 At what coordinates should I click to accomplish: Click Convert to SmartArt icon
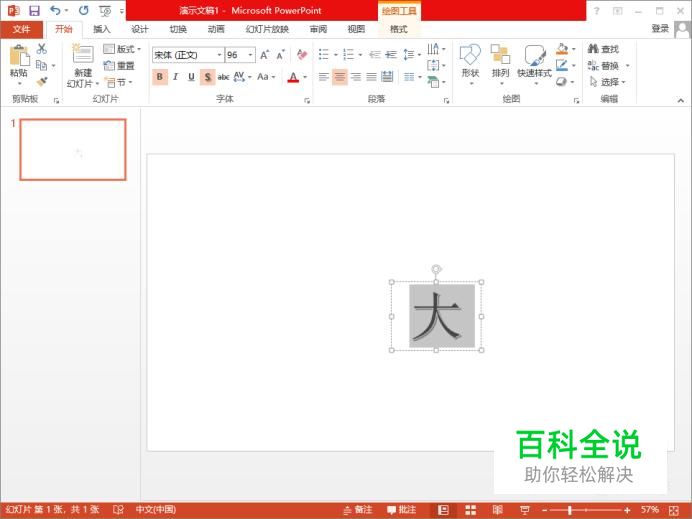coord(433,82)
